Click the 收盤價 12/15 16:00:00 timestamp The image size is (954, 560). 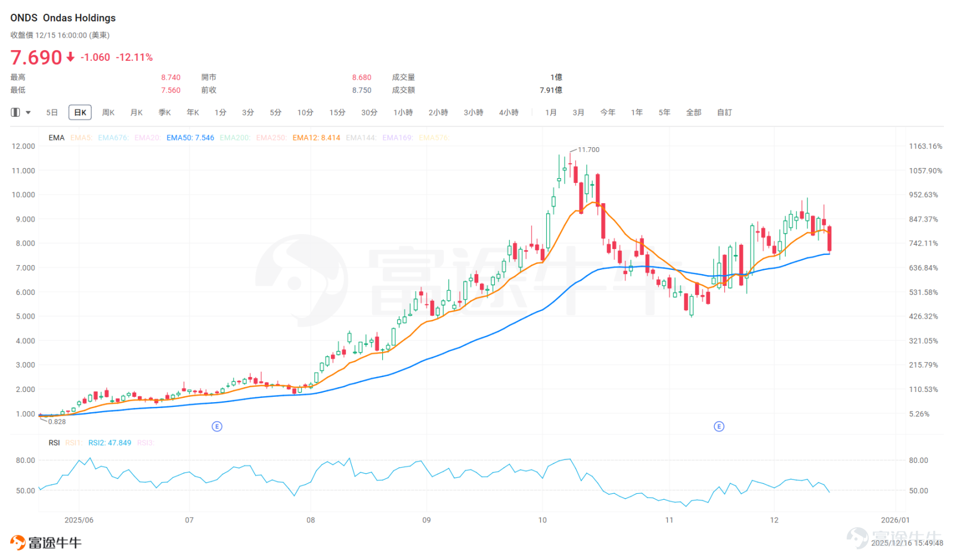pyautogui.click(x=60, y=35)
